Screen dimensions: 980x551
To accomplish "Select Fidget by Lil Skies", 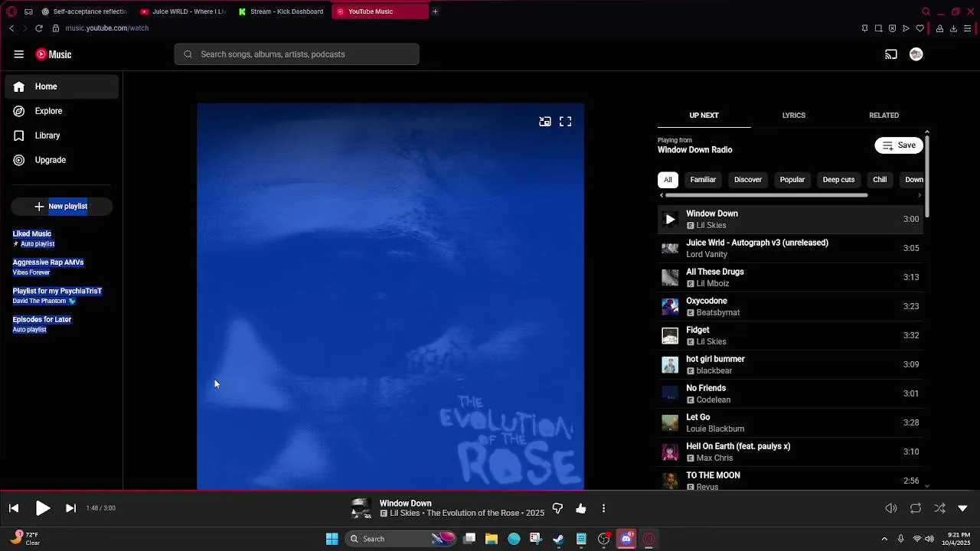I will point(790,336).
